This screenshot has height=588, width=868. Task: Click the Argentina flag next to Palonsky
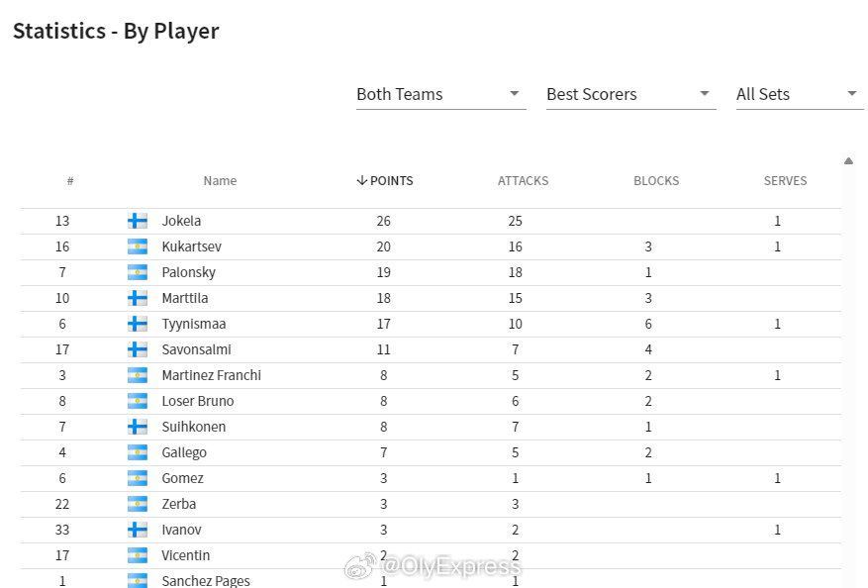pos(138,272)
